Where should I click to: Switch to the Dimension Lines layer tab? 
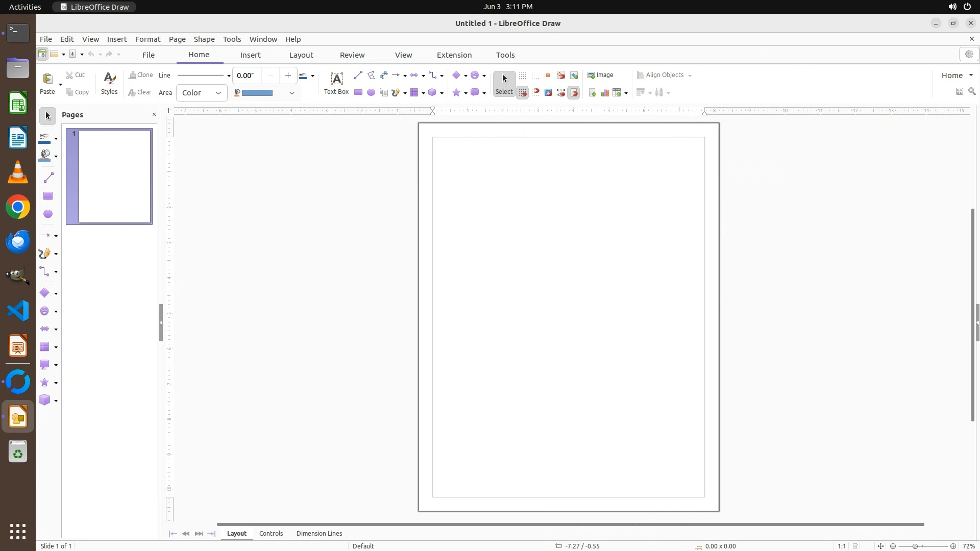[319, 533]
